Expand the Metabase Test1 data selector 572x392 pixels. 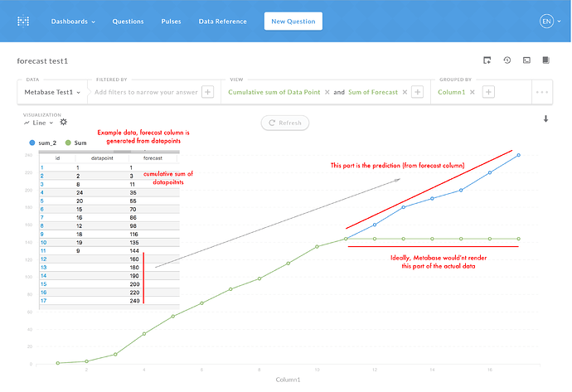(x=52, y=92)
